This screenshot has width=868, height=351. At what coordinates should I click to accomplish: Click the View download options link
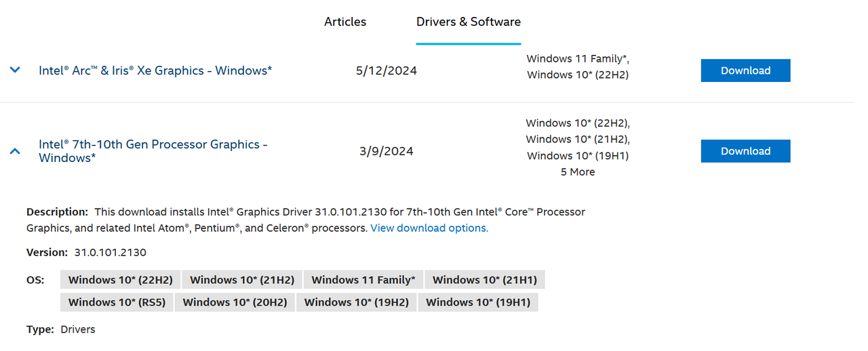coord(429,228)
